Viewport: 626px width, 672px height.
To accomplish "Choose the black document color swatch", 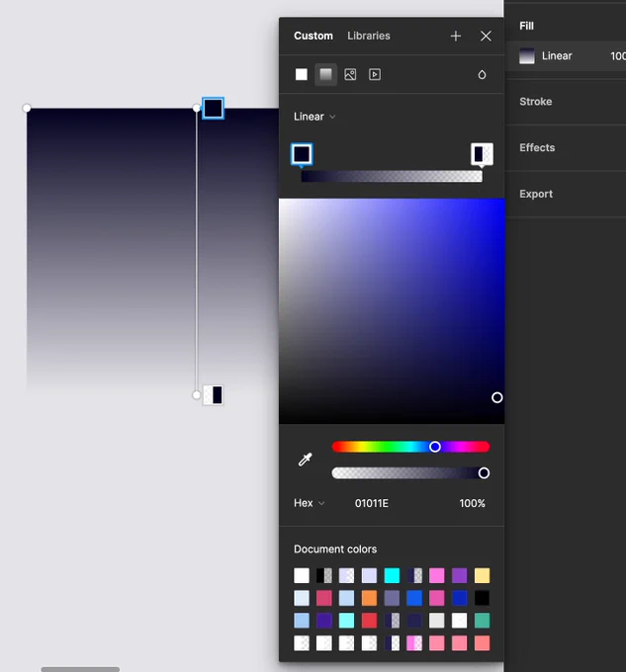I will tap(482, 598).
